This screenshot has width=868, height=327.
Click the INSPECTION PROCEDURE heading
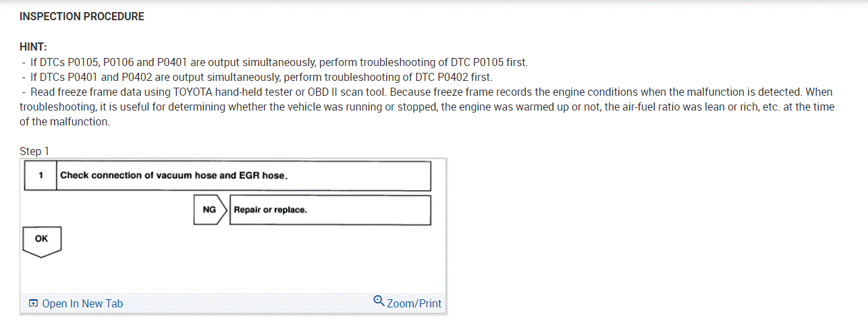coord(82,16)
